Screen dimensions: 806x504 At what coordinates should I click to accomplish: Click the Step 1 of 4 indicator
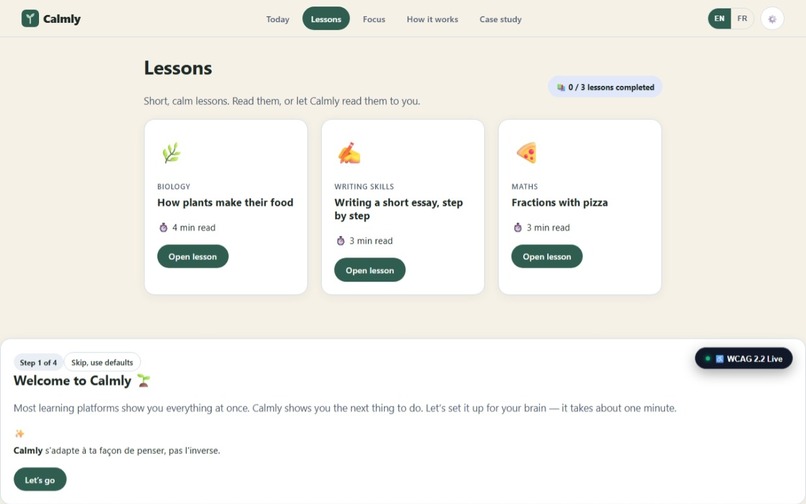click(38, 362)
